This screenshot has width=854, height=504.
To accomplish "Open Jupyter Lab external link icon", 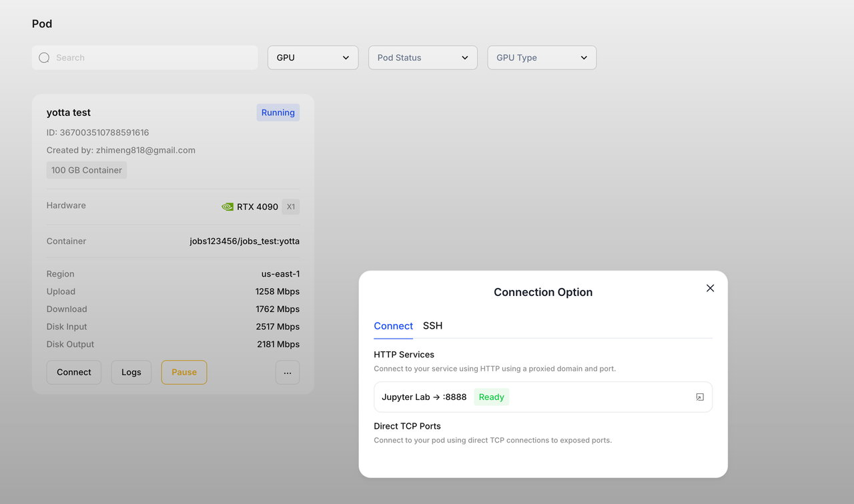I will 699,397.
